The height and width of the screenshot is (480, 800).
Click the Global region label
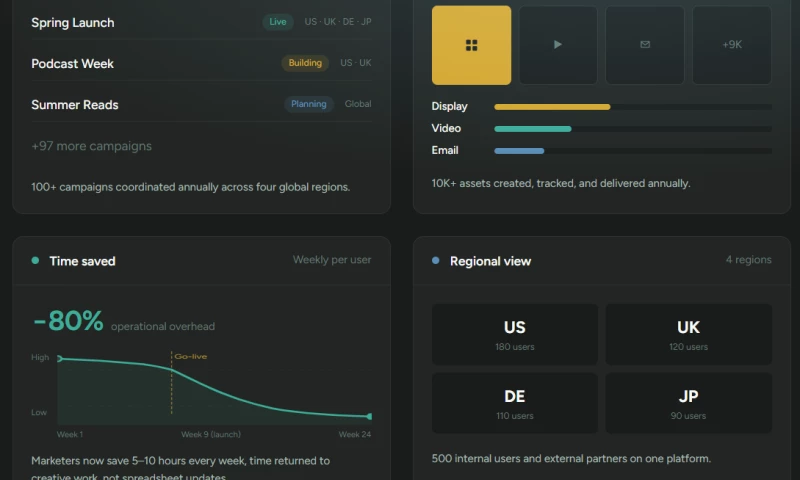[358, 104]
